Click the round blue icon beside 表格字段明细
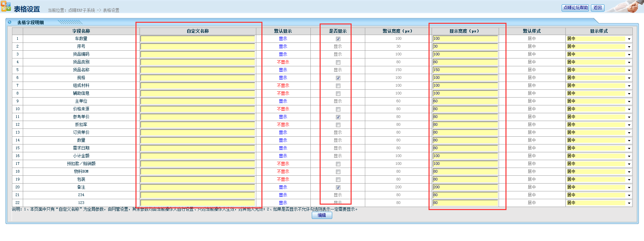 point(10,22)
